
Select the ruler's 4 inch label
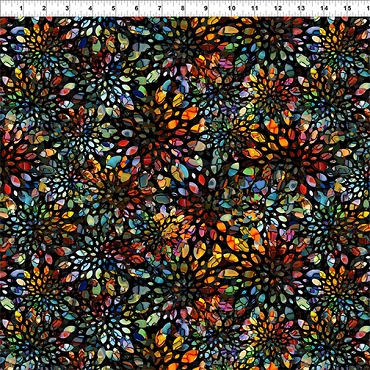(91, 8)
